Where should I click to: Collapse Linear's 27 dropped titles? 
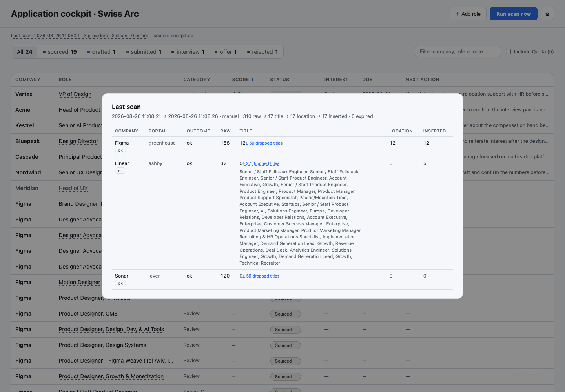tap(261, 164)
